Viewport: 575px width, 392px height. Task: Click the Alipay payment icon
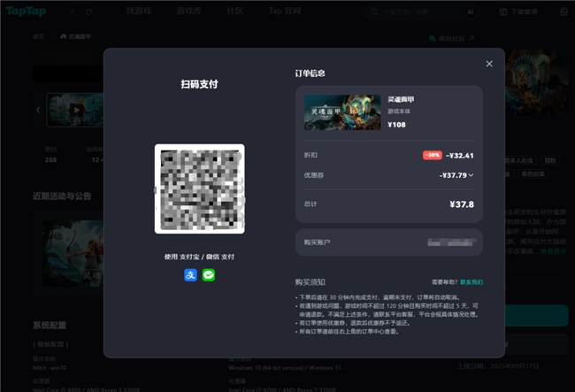coord(190,275)
